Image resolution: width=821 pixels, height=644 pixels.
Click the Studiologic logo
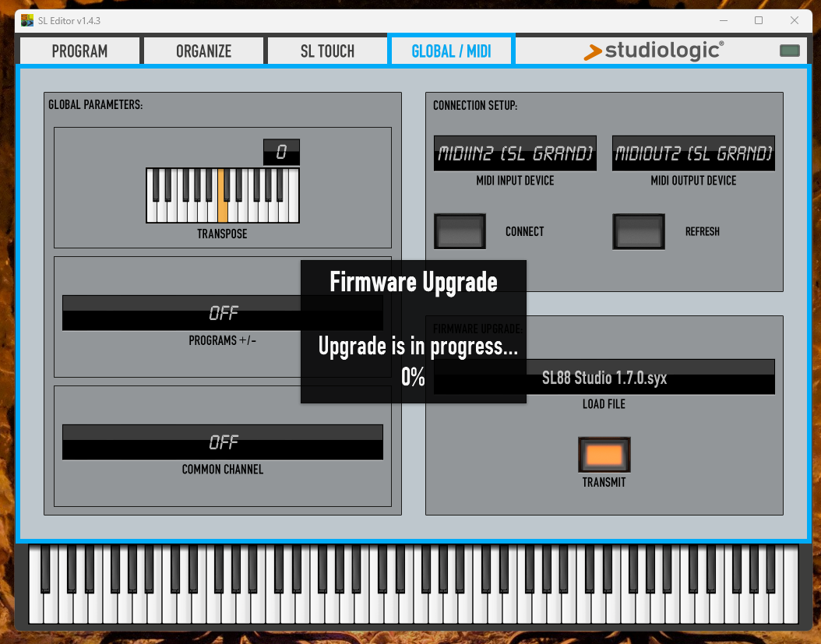pyautogui.click(x=654, y=51)
